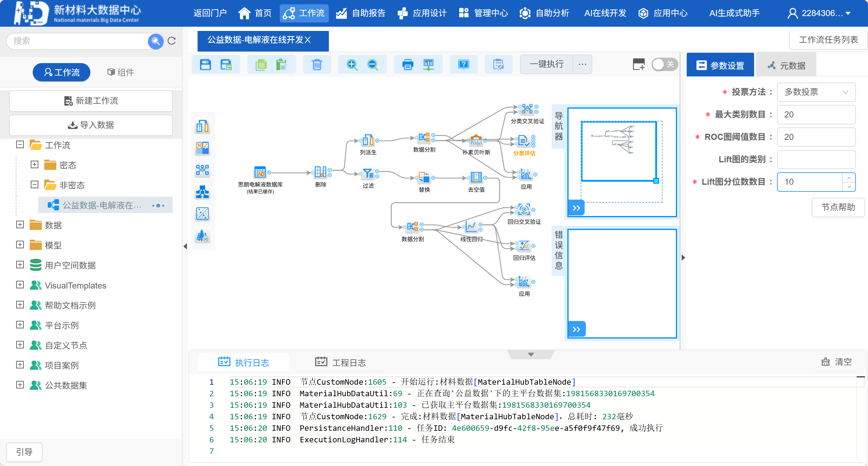This screenshot has height=466, width=868.
Task: Increment Lift图分位数数目 using the up stepper
Action: coord(850,178)
